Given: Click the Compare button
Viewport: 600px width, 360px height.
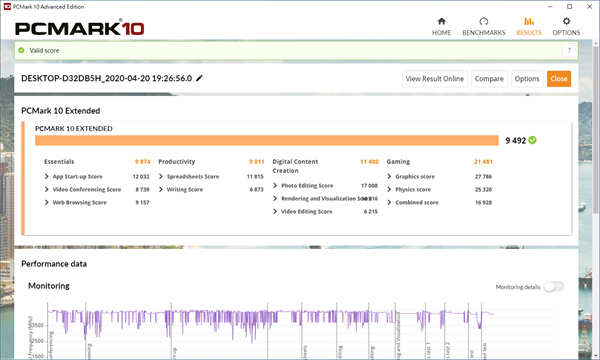Looking at the screenshot, I should pos(489,79).
